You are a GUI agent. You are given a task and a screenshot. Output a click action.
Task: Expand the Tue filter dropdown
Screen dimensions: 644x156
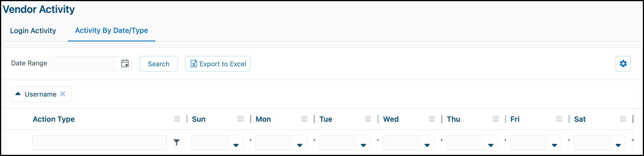click(x=363, y=145)
